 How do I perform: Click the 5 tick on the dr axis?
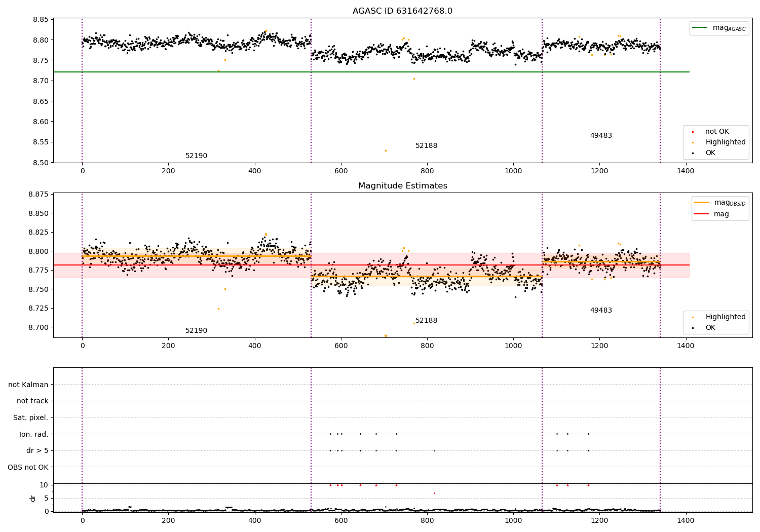pos(47,498)
